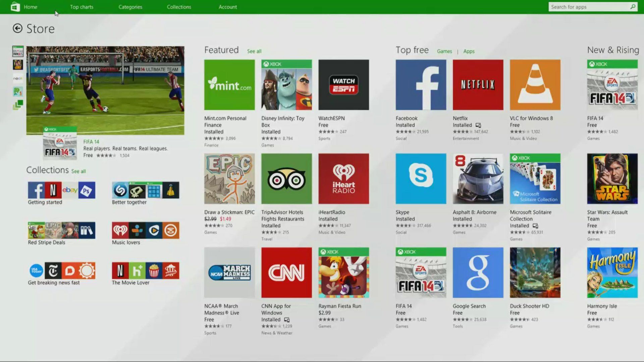
Task: Click the Store back arrow
Action: pos(17,28)
